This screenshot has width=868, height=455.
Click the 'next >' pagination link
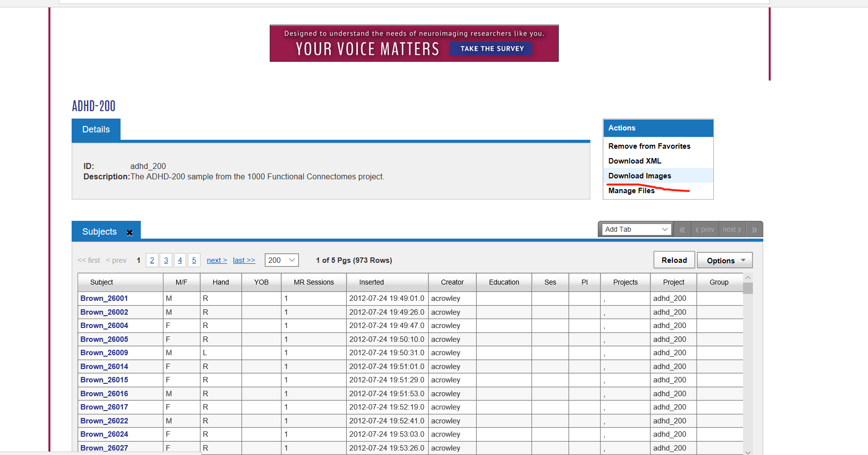click(x=217, y=260)
